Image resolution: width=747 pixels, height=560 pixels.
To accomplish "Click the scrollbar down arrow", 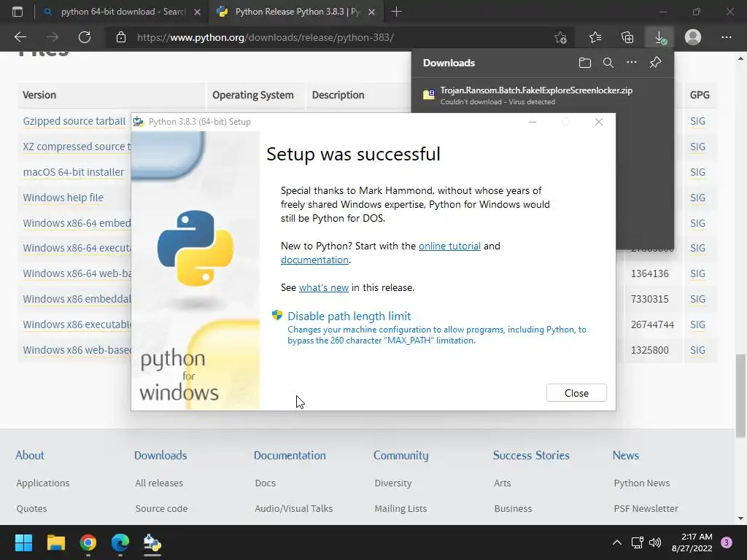I will 740,518.
